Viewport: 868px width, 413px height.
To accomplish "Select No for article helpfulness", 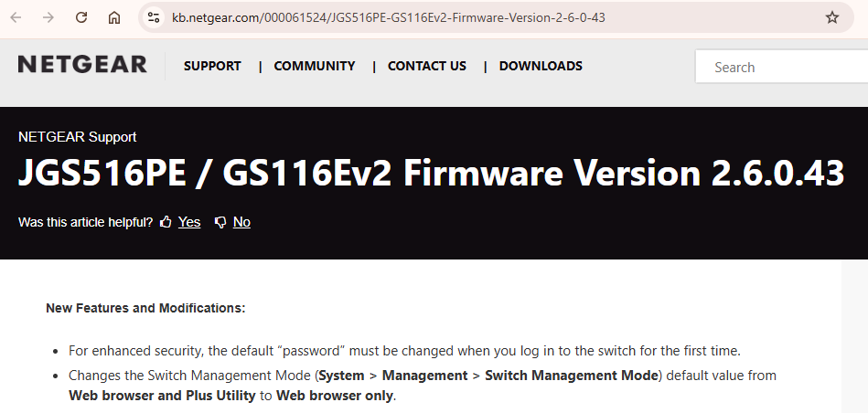I will (241, 222).
